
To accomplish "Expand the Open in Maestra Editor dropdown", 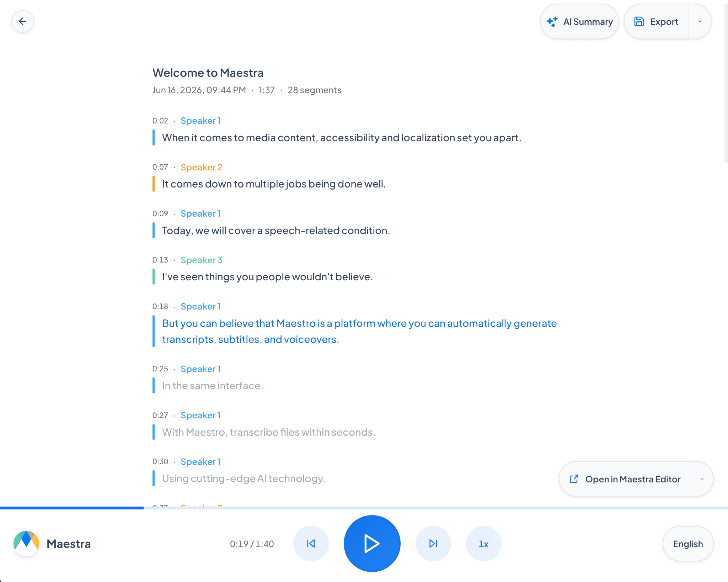I will tap(702, 479).
